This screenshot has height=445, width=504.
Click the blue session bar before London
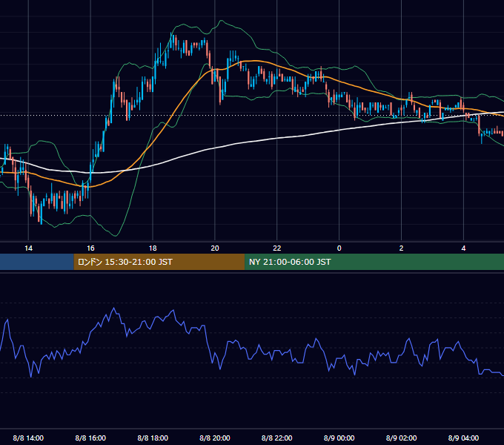tap(37, 262)
